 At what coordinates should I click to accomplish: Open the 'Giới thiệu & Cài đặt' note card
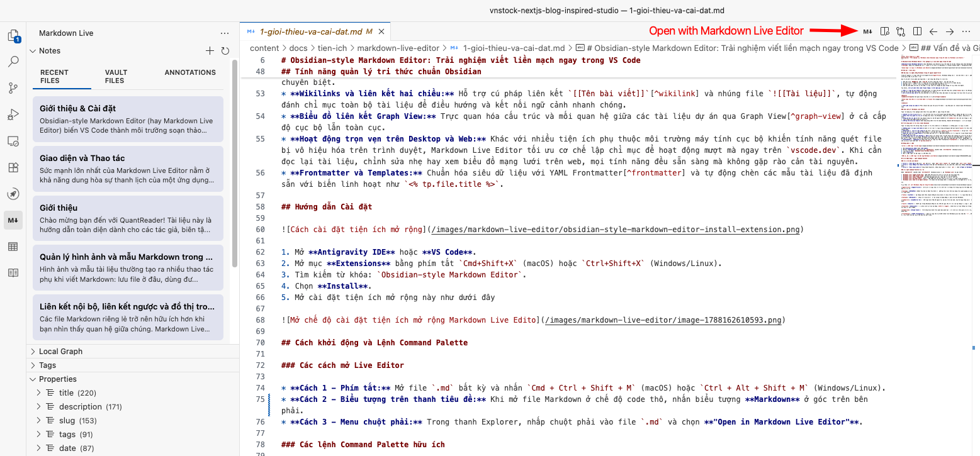[128, 119]
